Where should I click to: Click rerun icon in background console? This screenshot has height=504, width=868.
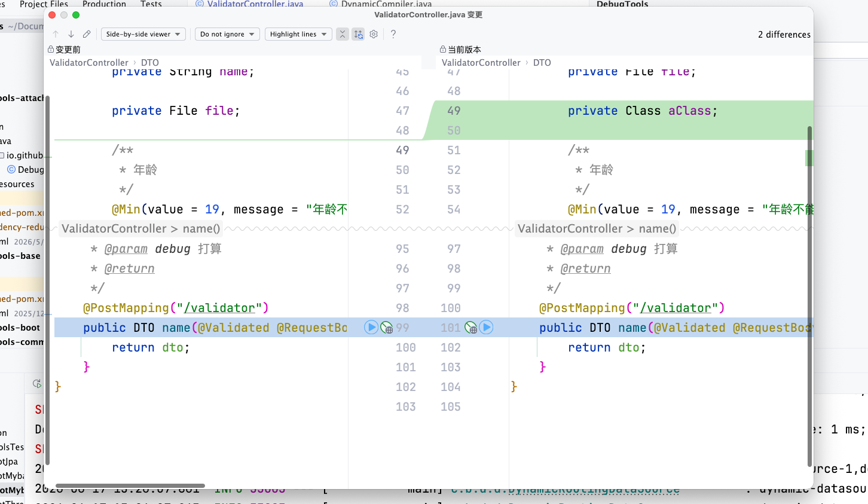[x=37, y=384]
